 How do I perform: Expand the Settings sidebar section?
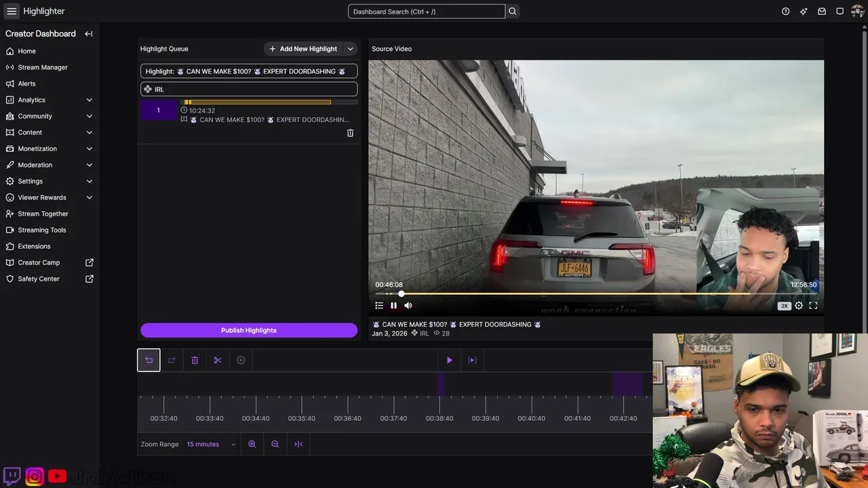pos(90,181)
